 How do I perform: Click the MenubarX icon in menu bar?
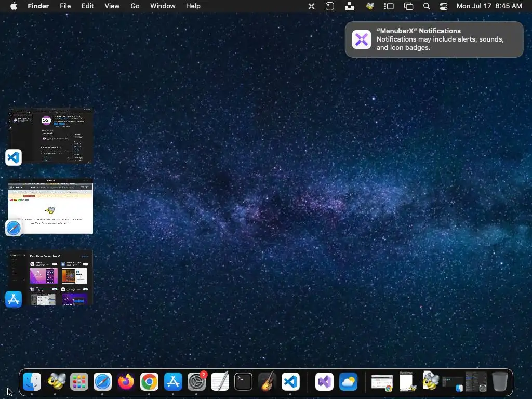(x=311, y=6)
